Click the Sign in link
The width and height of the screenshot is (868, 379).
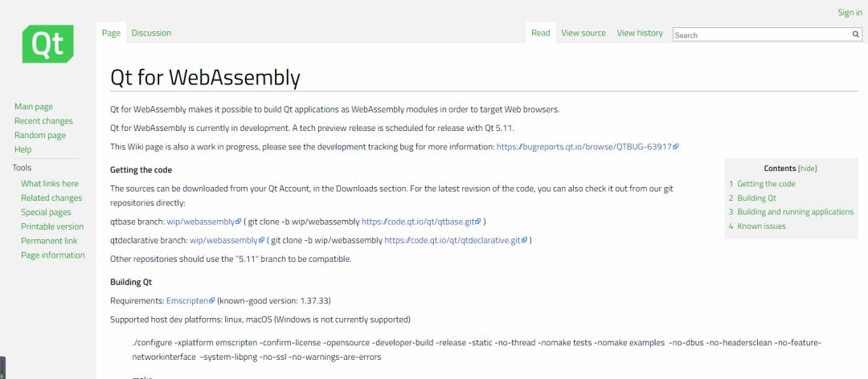pyautogui.click(x=850, y=12)
